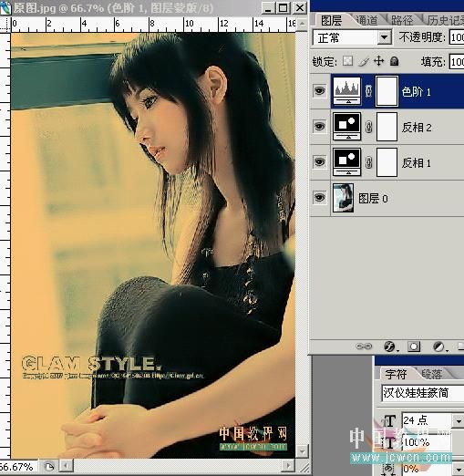Click the document status info icon
The image size is (464, 476).
coord(49,466)
